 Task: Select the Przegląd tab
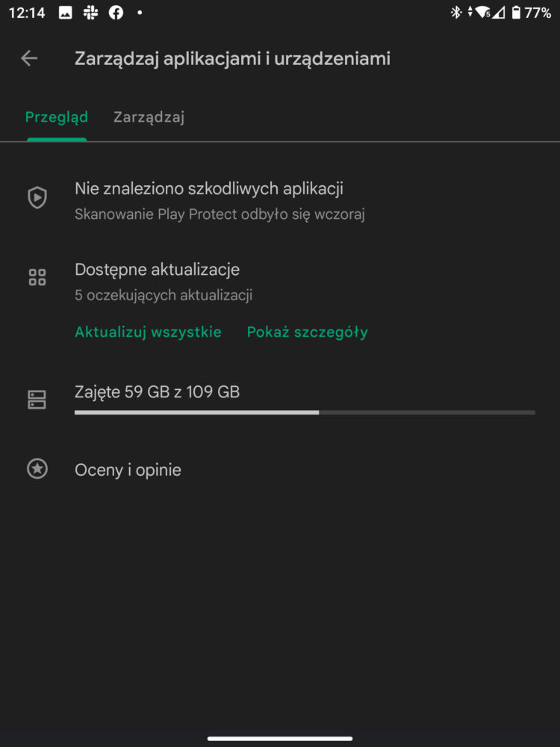[57, 117]
